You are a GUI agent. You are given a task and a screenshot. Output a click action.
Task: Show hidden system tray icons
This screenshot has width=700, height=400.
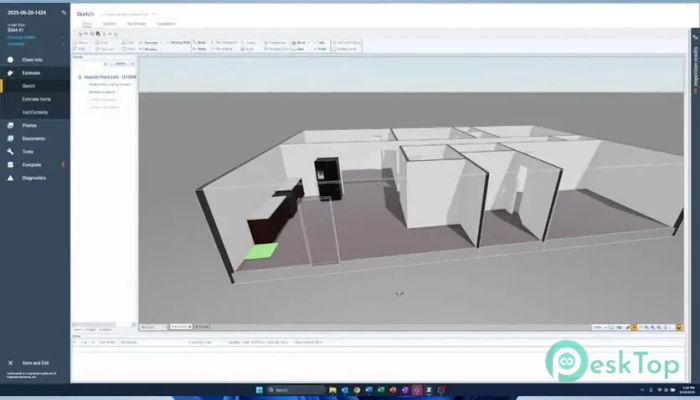(x=642, y=390)
